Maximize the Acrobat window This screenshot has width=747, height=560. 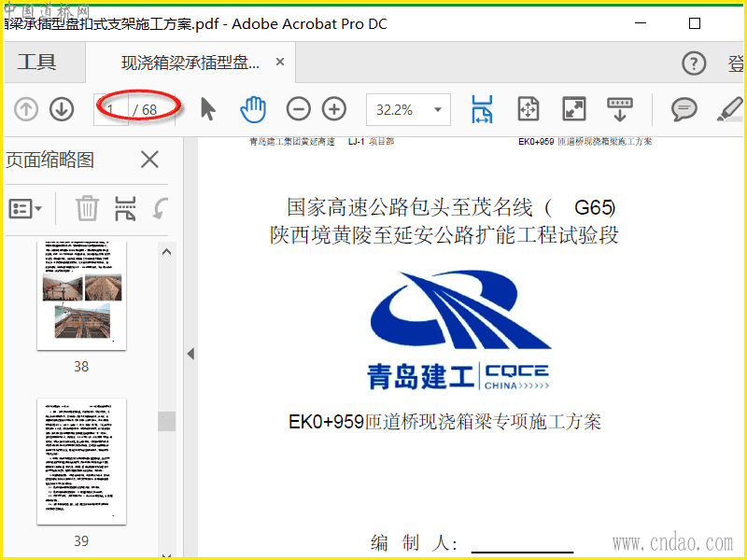[695, 22]
